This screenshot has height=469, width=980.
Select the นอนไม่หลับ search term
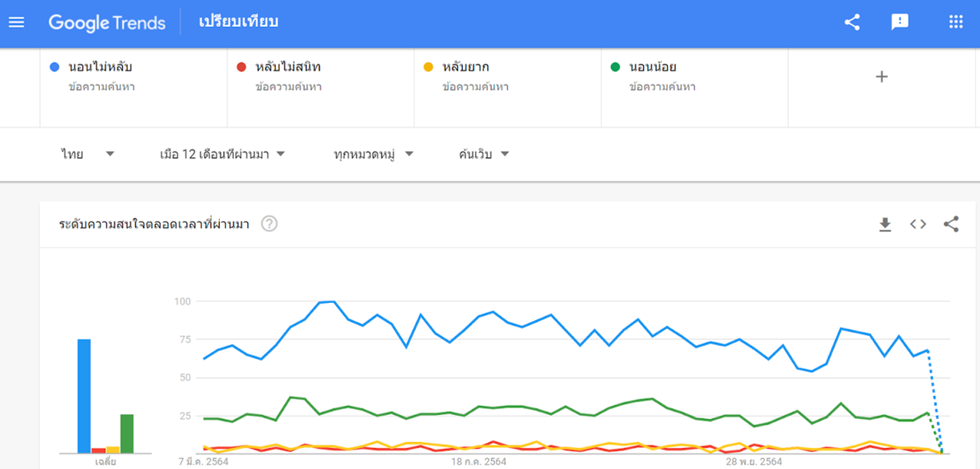106,68
